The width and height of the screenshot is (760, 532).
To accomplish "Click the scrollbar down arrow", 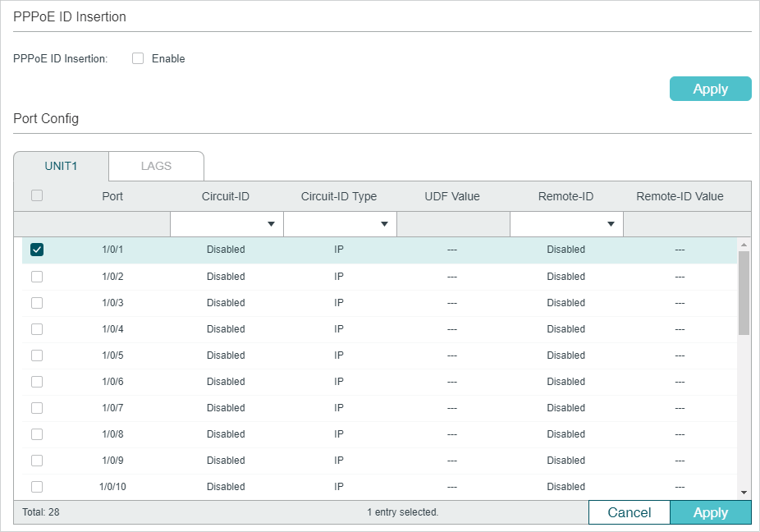I will click(x=744, y=493).
